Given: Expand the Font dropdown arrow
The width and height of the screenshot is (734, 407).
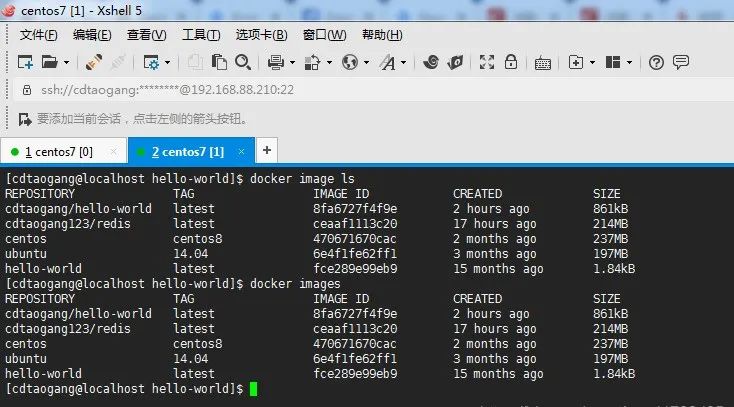Looking at the screenshot, I should pos(404,62).
